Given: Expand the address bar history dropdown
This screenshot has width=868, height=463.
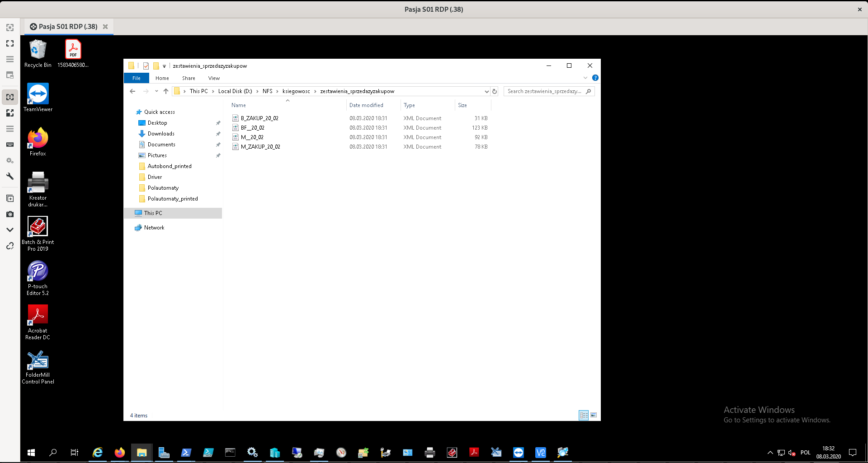Looking at the screenshot, I should click(x=486, y=91).
